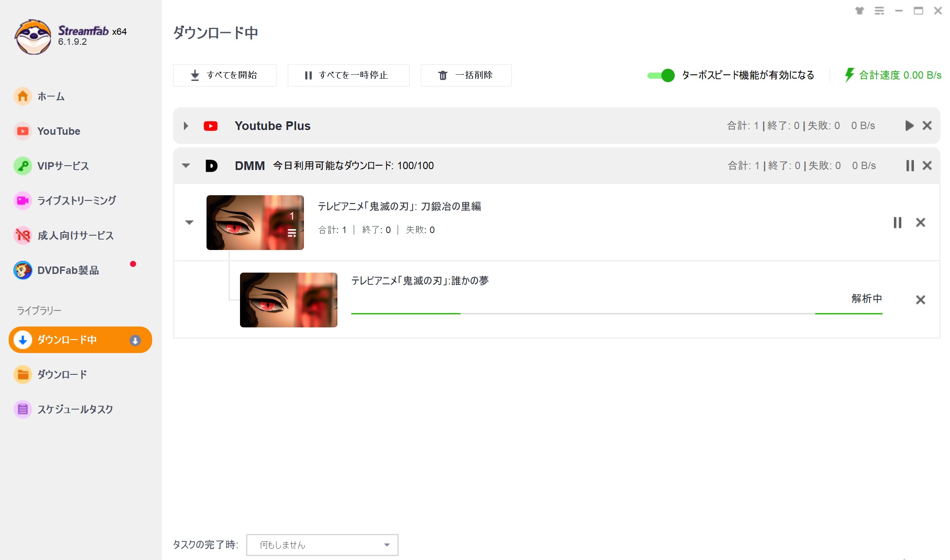The height and width of the screenshot is (560, 950).
Task: Open DVDFab製品 in the sidebar
Action: (68, 270)
